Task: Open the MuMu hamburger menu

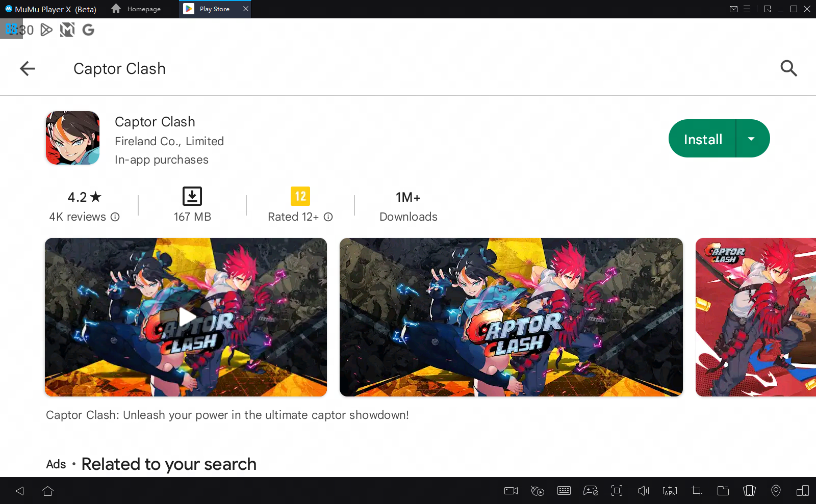Action: tap(747, 9)
